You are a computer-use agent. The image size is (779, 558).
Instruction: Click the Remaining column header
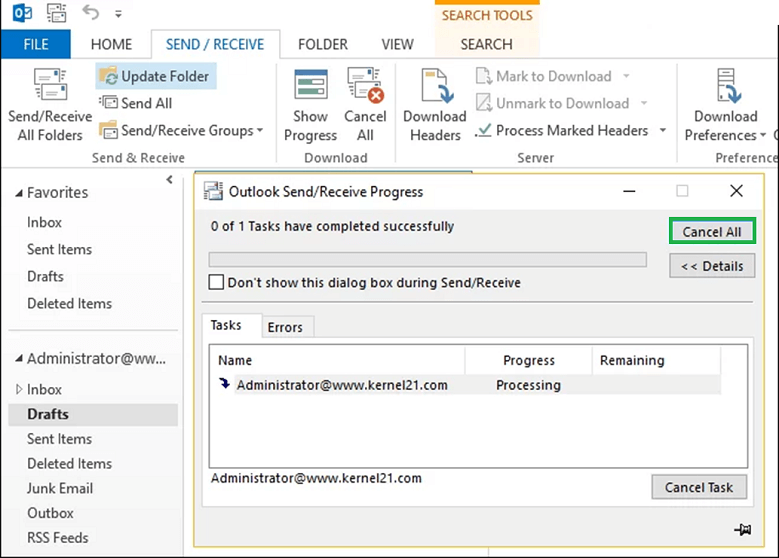[x=656, y=360]
